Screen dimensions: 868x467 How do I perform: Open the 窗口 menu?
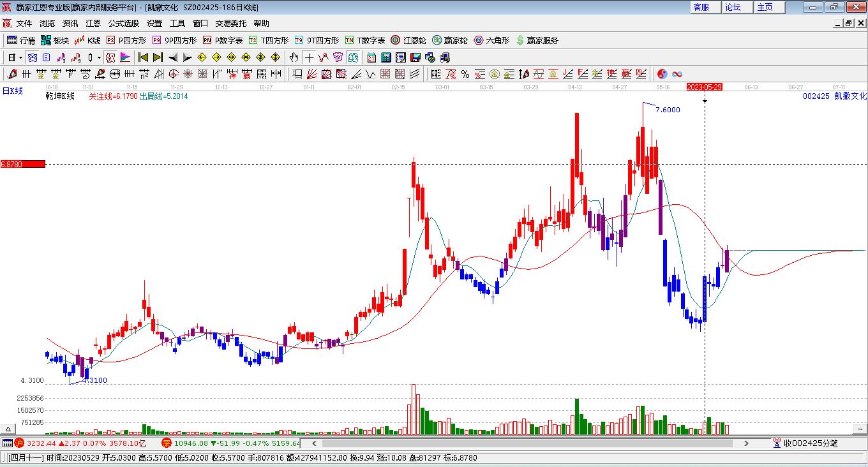[x=200, y=23]
